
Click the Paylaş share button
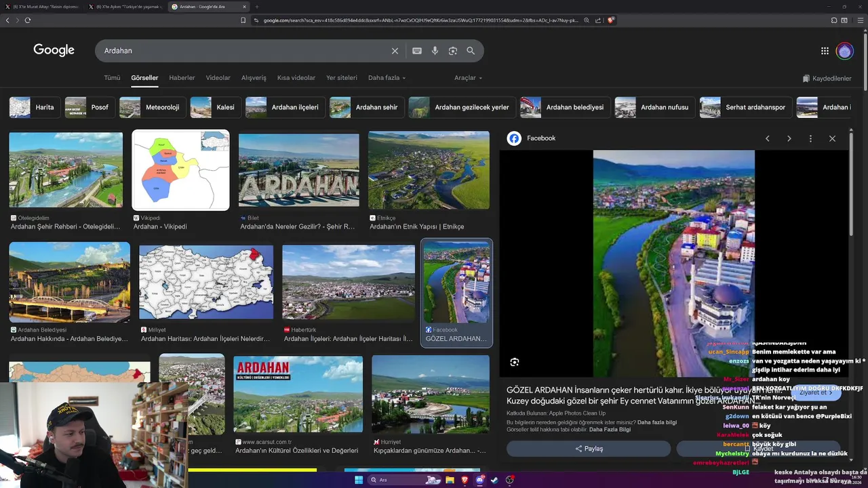[589, 449]
